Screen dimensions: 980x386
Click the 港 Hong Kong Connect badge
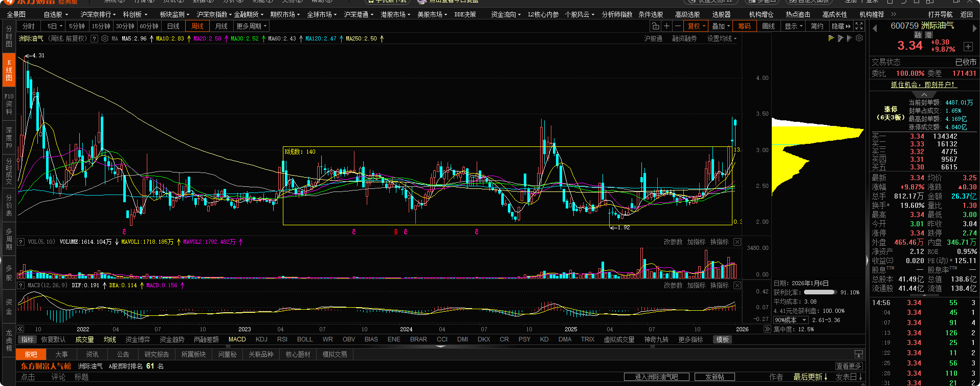[929, 35]
